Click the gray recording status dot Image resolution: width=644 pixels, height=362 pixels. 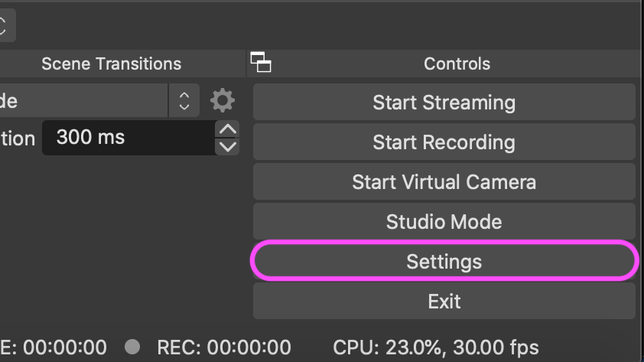tap(132, 347)
